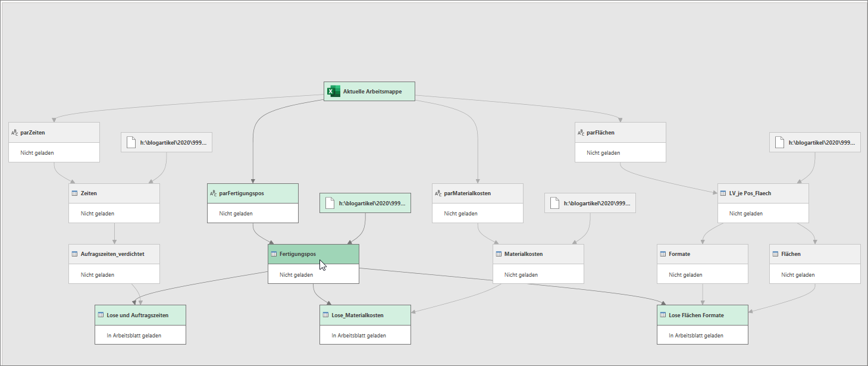Screen dimensions: 868x366
Task: Click 'Nicht geladen' status under parZeiten
Action: coord(37,153)
